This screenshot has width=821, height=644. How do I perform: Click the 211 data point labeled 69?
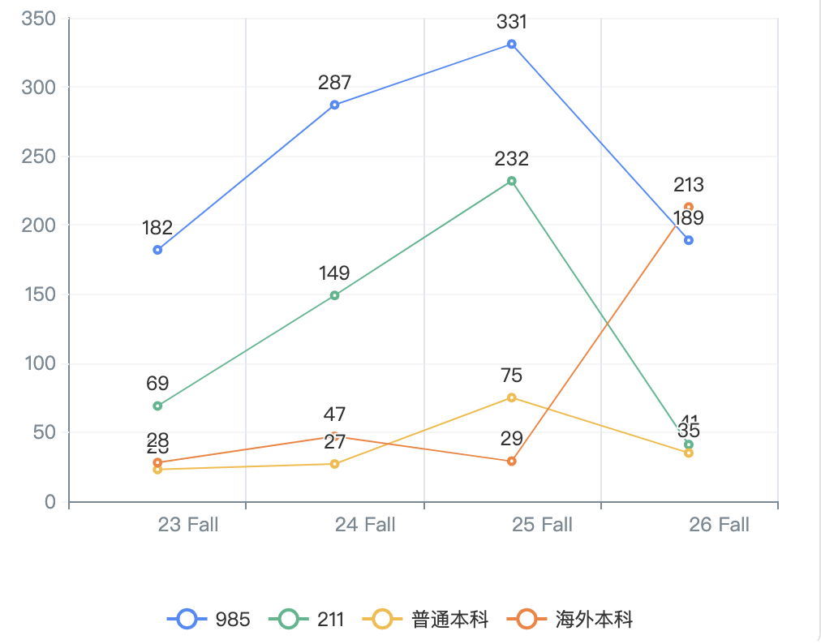point(157,406)
